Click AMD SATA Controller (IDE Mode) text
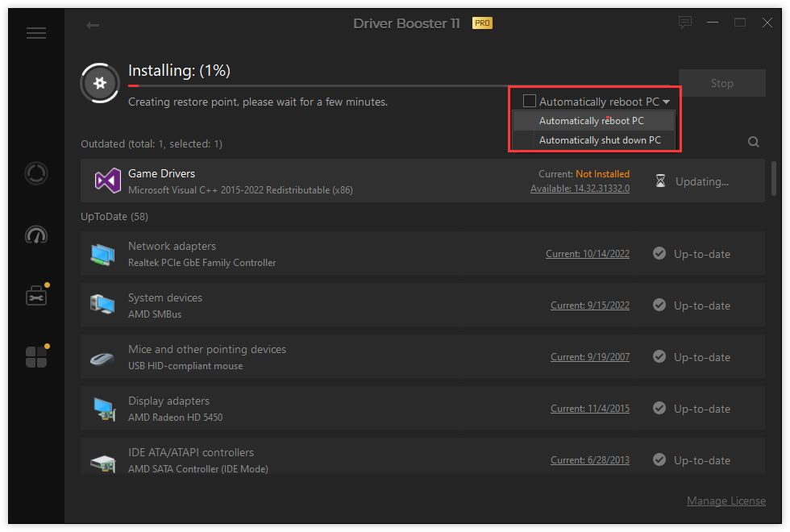Screen dimensions: 790x532 tap(198, 468)
